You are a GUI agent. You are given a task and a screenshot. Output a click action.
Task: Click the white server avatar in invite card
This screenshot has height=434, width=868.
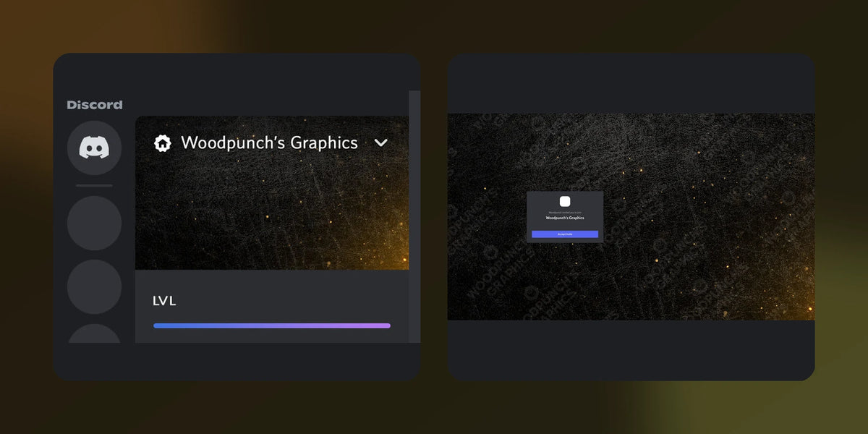[x=565, y=201]
